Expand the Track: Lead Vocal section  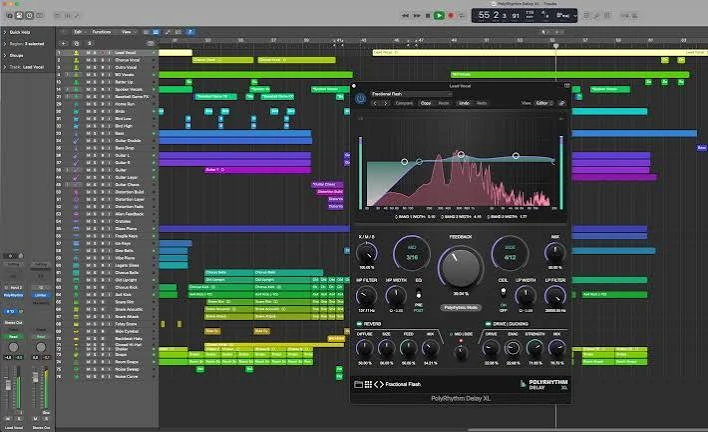[x=5, y=67]
